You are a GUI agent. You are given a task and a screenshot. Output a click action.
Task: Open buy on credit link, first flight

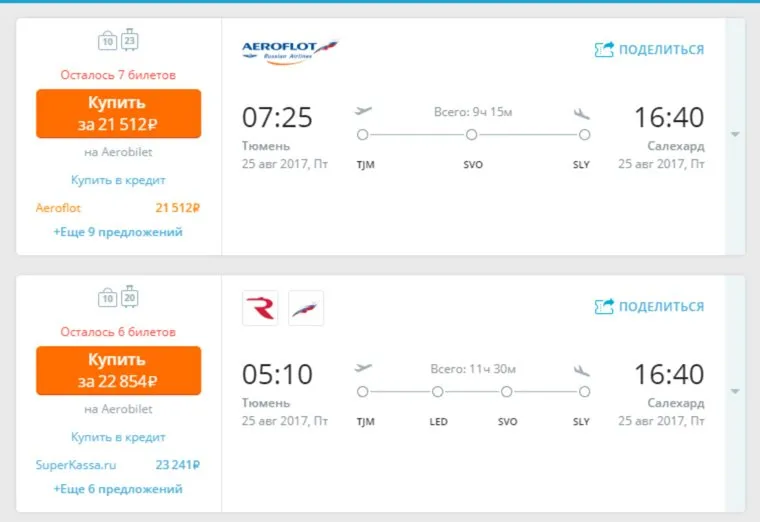click(x=118, y=180)
